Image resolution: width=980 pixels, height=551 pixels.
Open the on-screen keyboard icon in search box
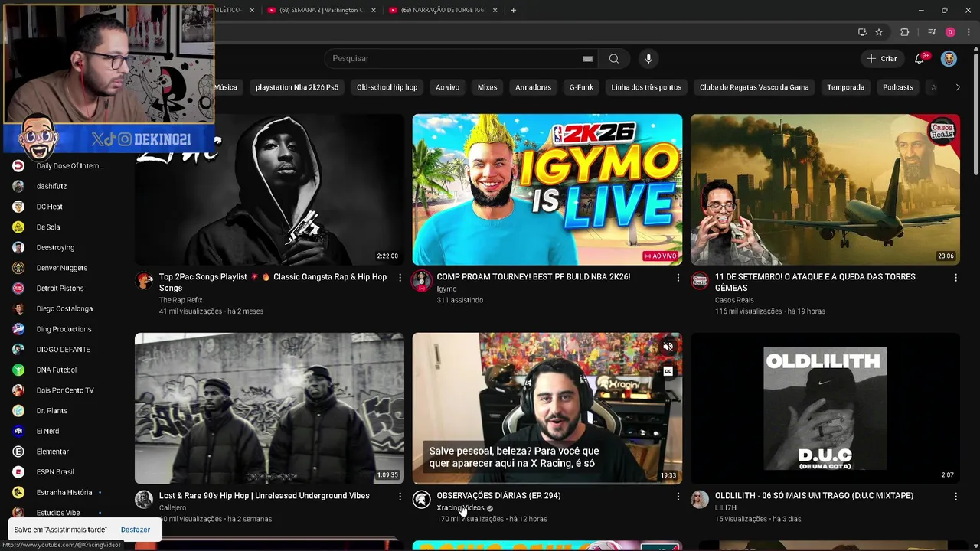point(587,59)
